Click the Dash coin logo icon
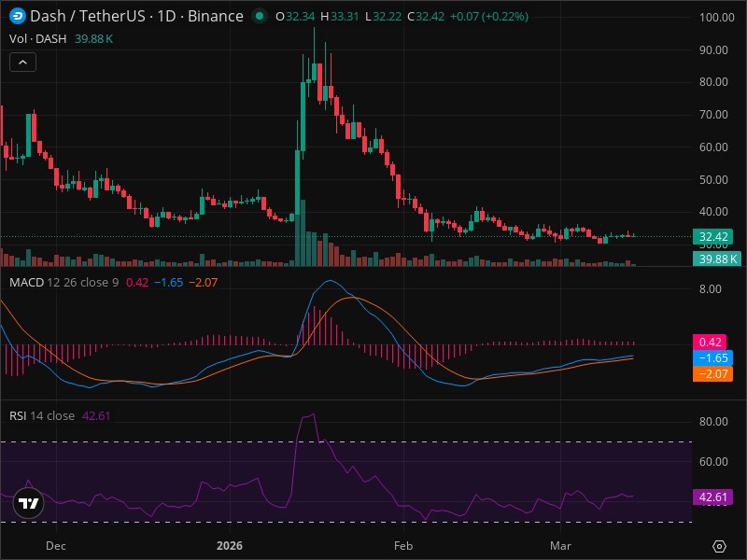The width and height of the screenshot is (747, 560). click(18, 16)
